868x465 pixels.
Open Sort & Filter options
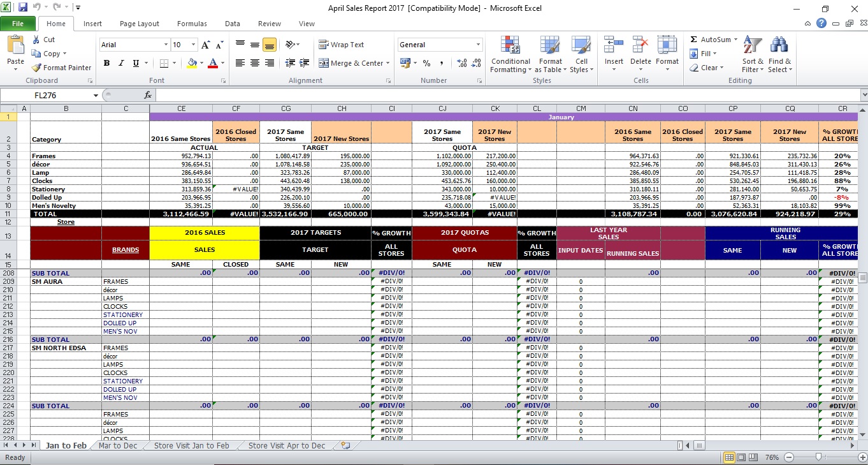(753, 55)
